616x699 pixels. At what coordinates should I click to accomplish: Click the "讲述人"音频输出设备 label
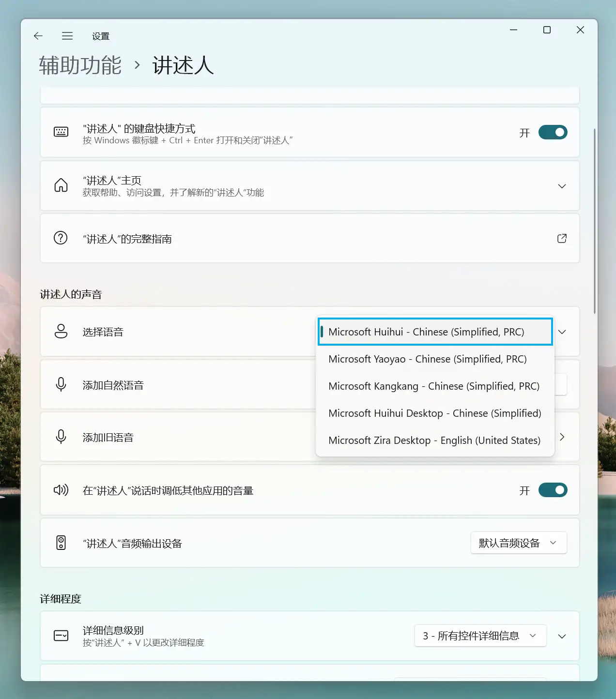point(132,544)
